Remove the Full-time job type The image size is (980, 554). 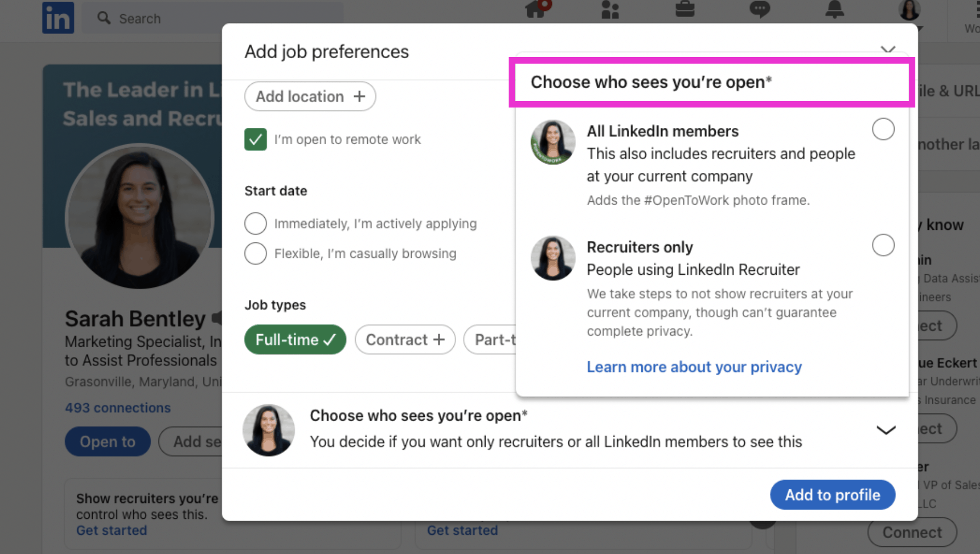pyautogui.click(x=295, y=340)
